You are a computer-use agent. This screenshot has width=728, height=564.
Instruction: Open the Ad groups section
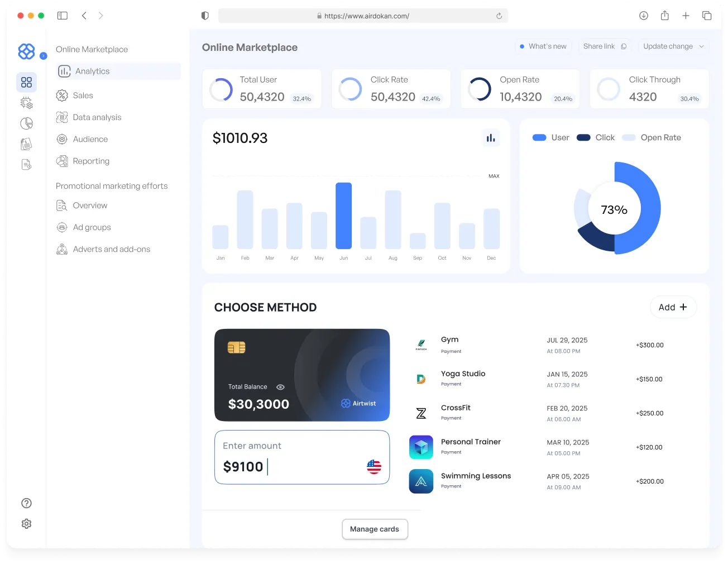point(91,227)
